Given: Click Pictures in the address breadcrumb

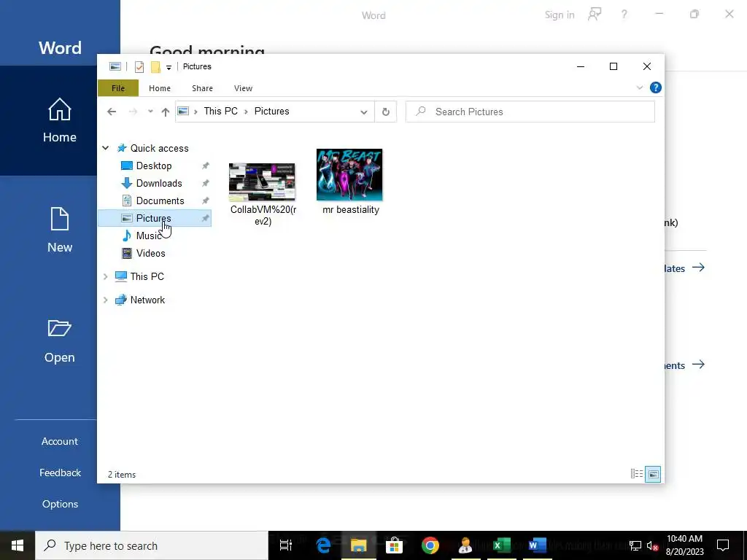Looking at the screenshot, I should pos(271,111).
